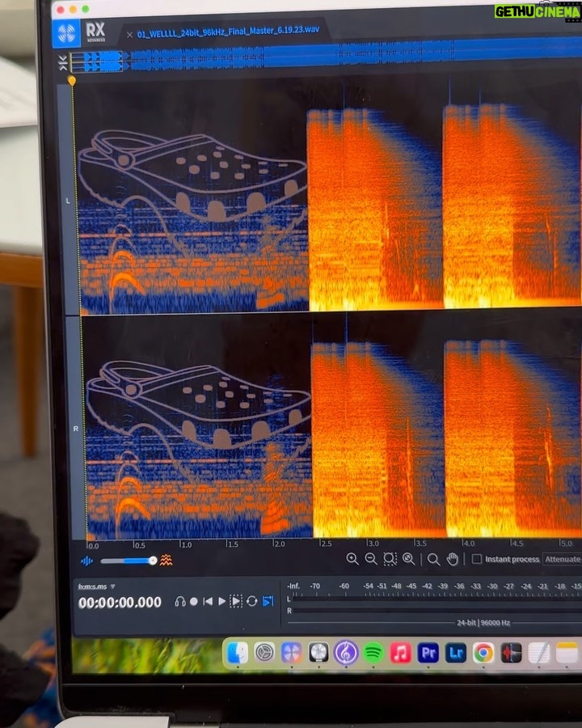Click the orange spectrogram view icon
This screenshot has width=582, height=728.
[x=167, y=561]
